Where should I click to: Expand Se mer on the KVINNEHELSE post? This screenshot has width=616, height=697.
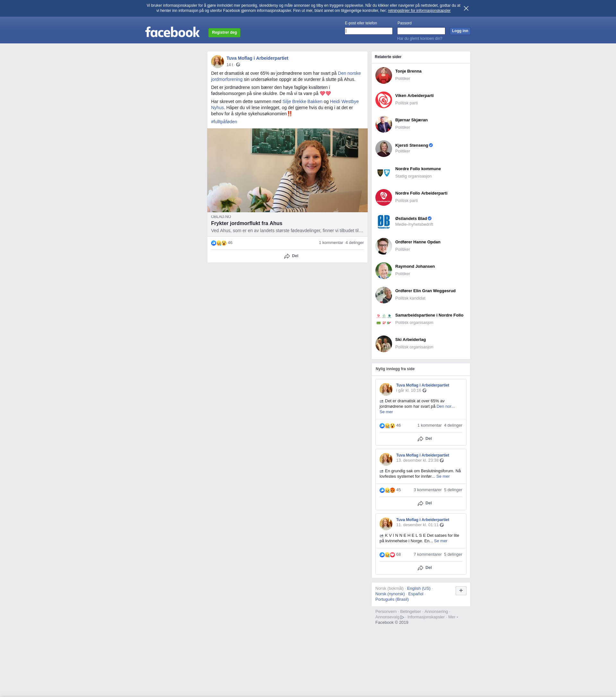[441, 541]
